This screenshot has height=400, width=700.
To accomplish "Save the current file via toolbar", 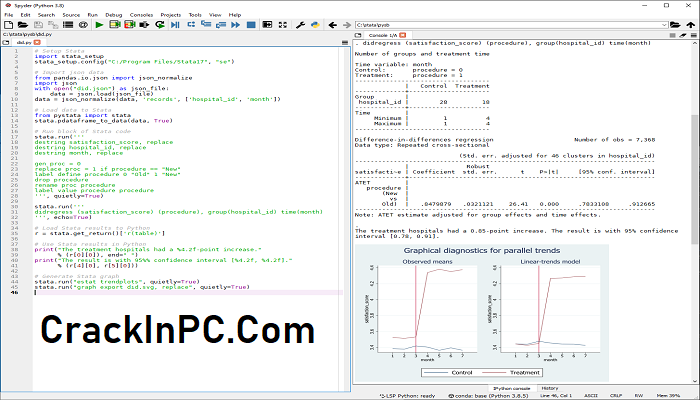I will (x=38, y=25).
